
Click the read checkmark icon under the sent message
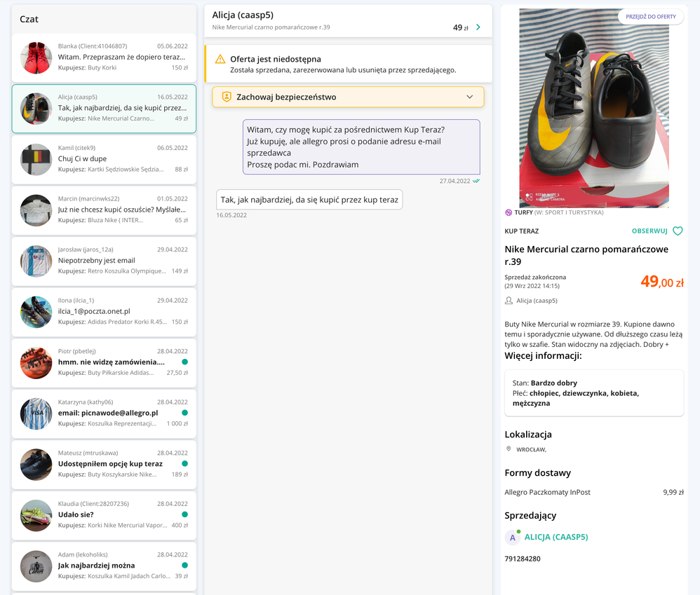coord(476,181)
